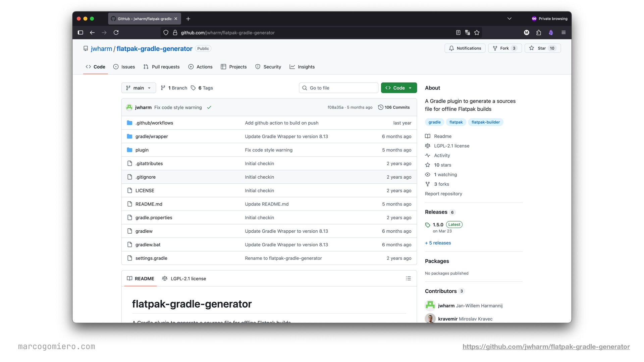The height and width of the screenshot is (362, 644).
Task: Close the GitHub flatpak-gradle tab
Action: tap(176, 19)
